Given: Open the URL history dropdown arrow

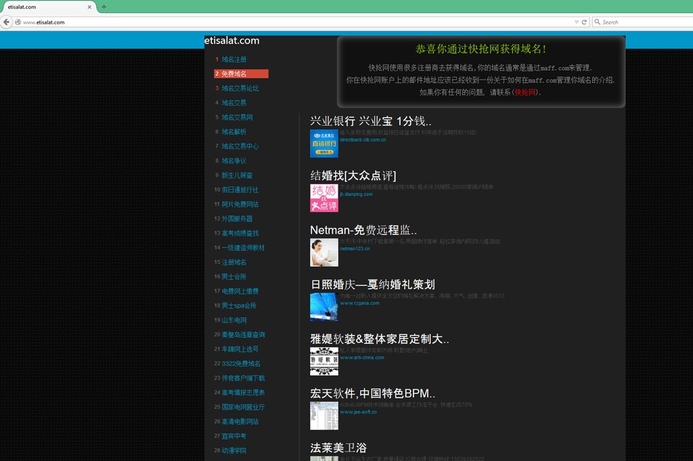Looking at the screenshot, I should 576,22.
